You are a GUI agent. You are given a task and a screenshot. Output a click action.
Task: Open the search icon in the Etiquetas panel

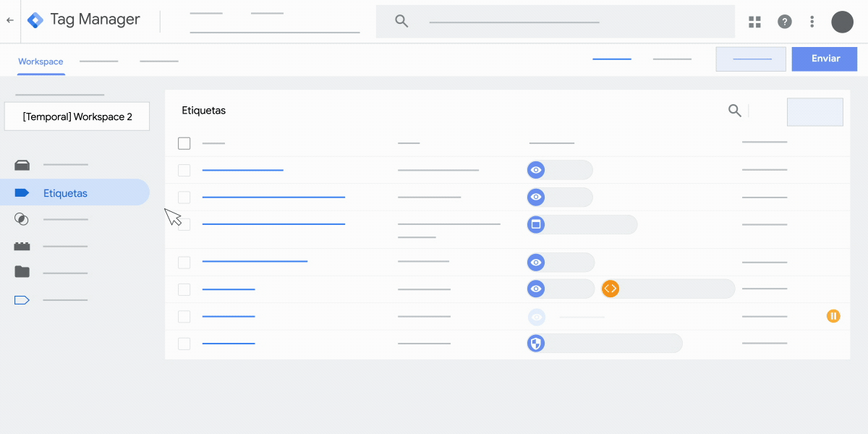coord(735,110)
